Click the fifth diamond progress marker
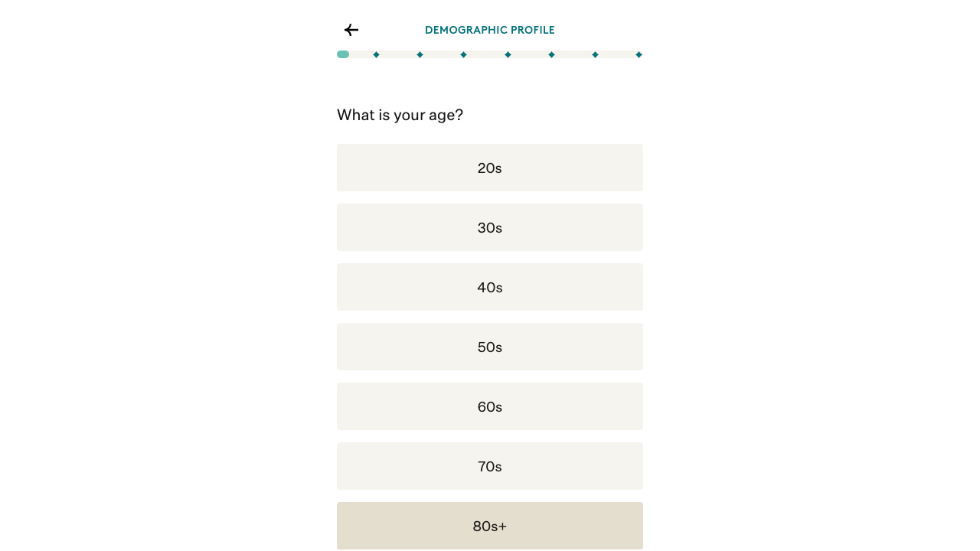Screen dimensions: 980x551 pyautogui.click(x=551, y=54)
